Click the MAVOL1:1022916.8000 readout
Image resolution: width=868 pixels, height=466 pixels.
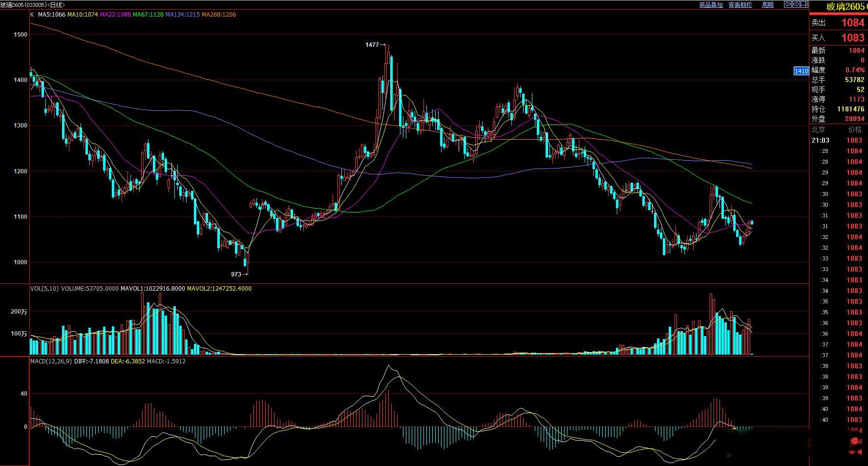coord(153,289)
